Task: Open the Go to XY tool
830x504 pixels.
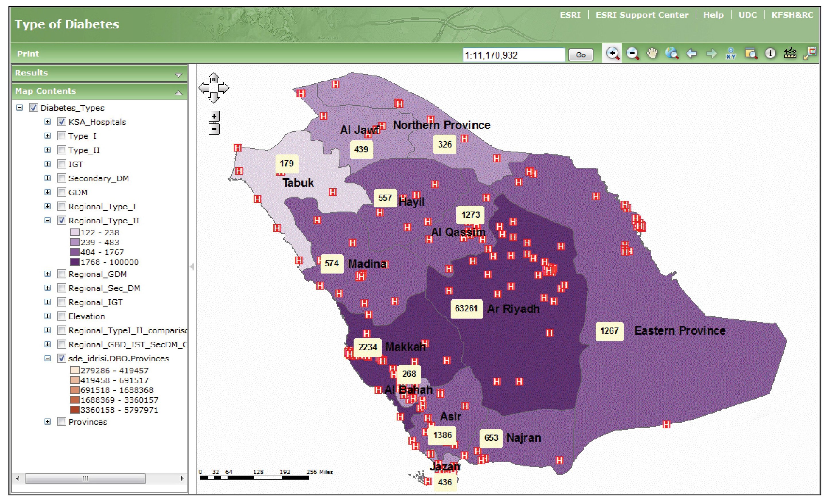Action: click(x=731, y=54)
